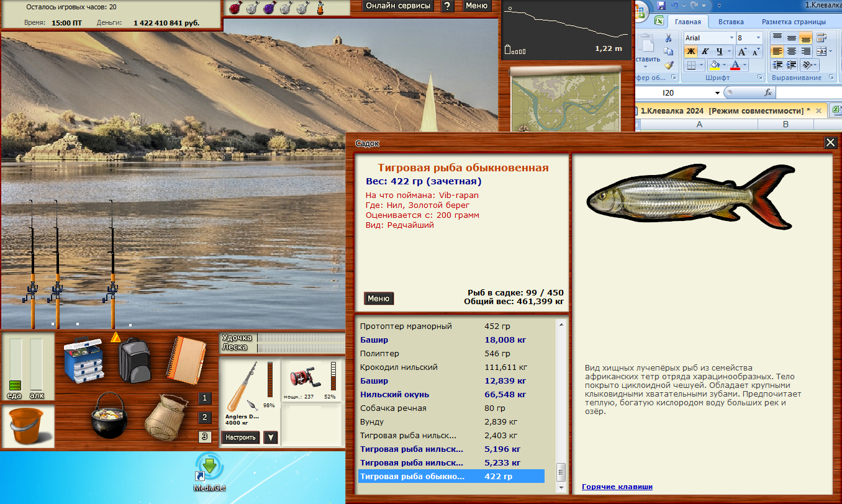Click the orange bucket icon

tap(27, 426)
